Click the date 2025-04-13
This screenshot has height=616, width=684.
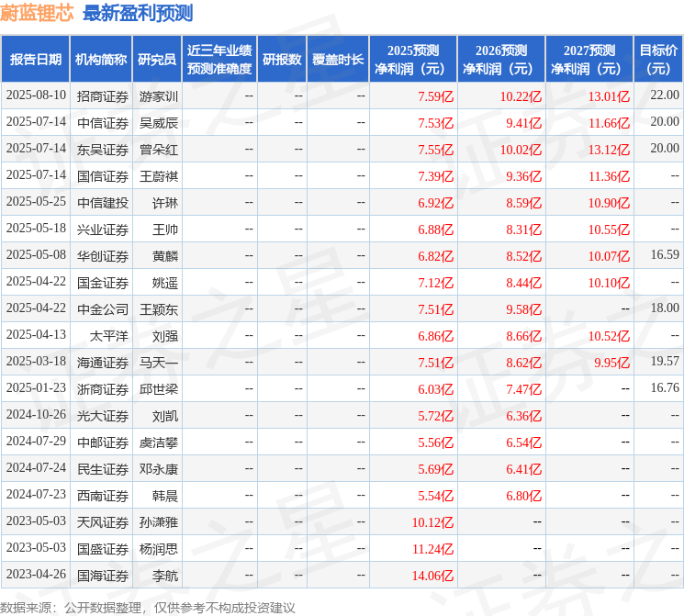36,334
